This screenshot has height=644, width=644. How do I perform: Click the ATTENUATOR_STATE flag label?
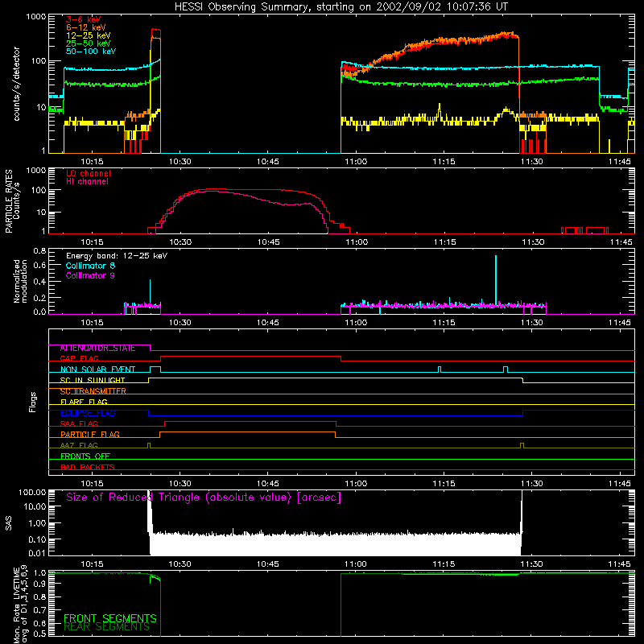[x=97, y=349]
